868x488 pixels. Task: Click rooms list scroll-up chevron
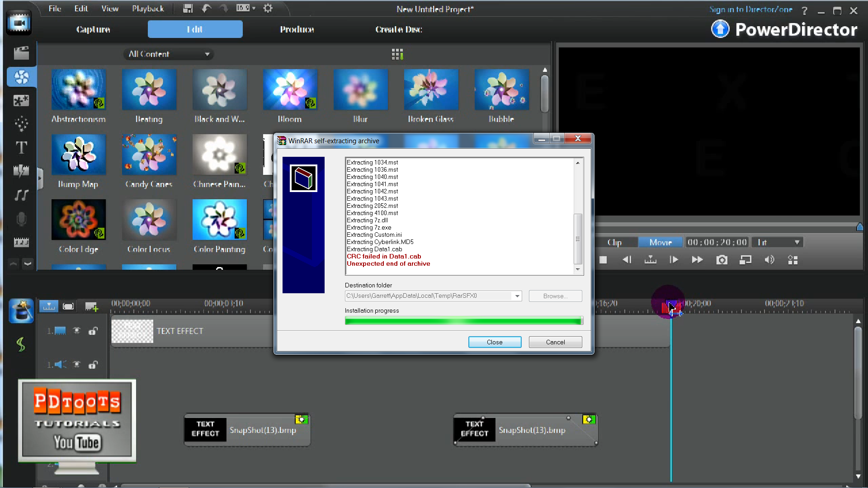tap(14, 263)
